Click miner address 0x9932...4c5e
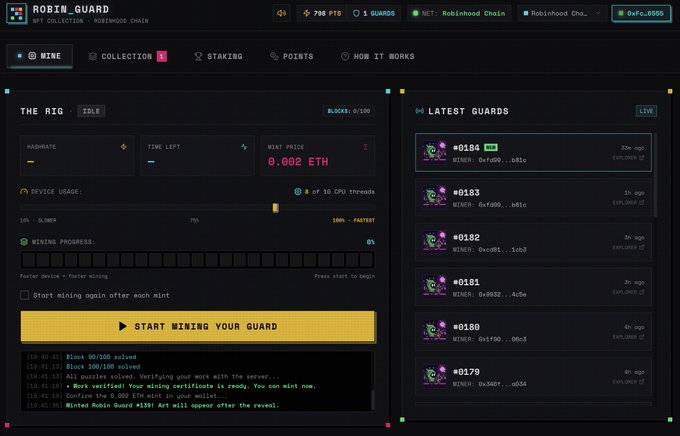This screenshot has width=680, height=436. pos(502,294)
